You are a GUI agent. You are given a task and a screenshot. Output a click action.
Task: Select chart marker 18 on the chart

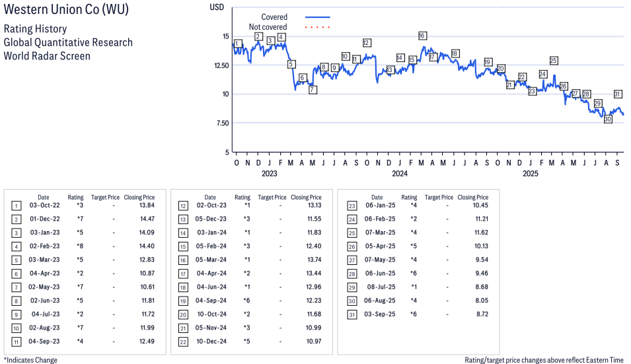[x=455, y=54]
